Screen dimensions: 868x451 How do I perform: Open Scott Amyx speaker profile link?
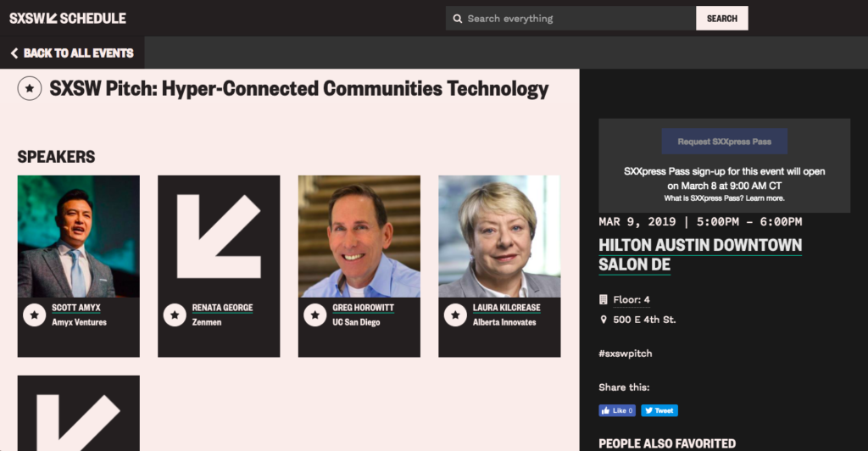(x=75, y=308)
